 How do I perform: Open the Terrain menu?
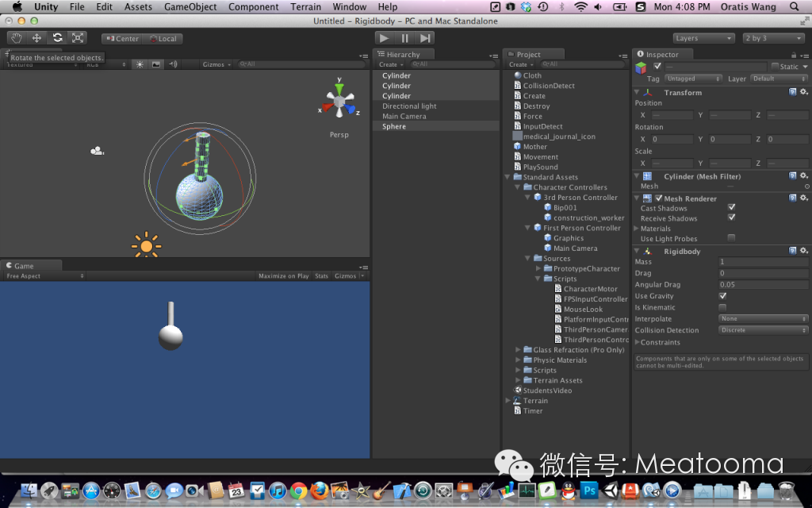tap(305, 6)
